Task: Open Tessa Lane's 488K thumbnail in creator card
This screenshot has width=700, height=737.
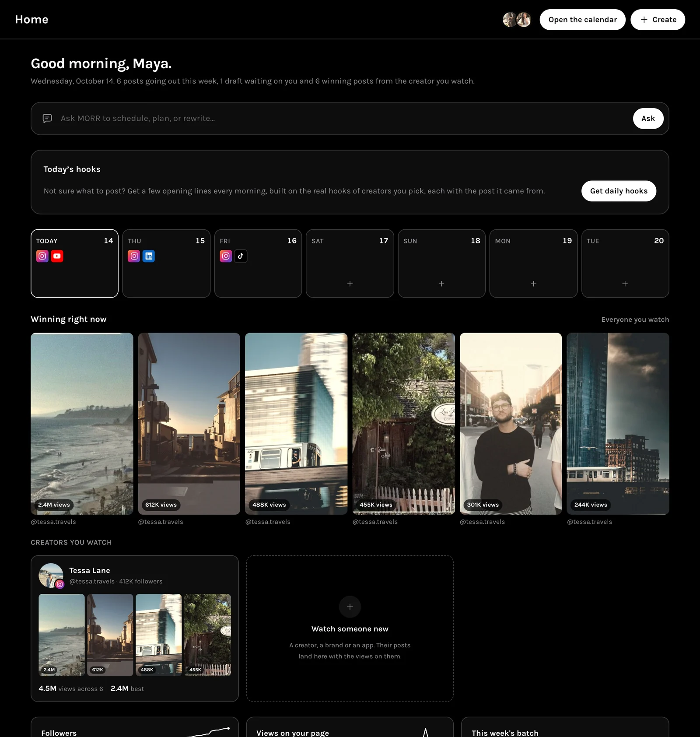Action: [x=159, y=635]
